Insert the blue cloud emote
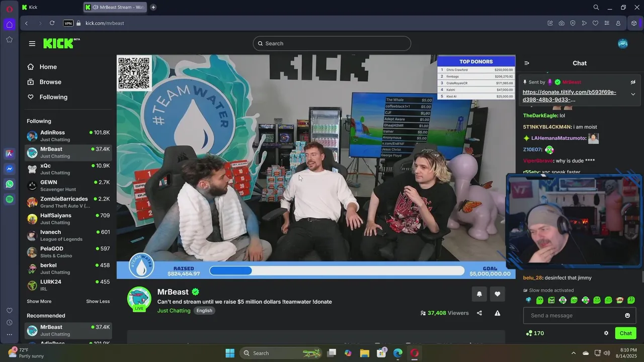 tap(528, 300)
